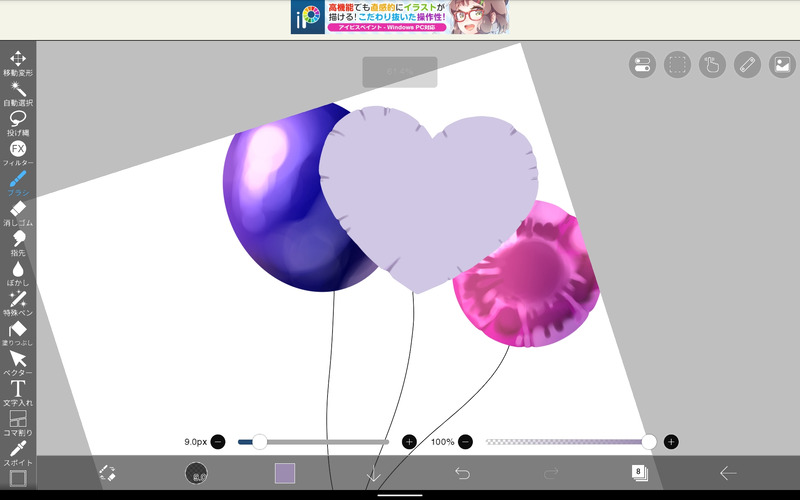Decrease opacity with minus button
The height and width of the screenshot is (500, 800).
[465, 442]
